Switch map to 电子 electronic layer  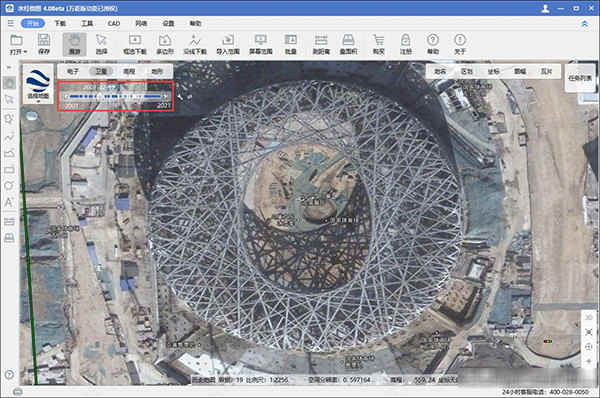[x=73, y=71]
